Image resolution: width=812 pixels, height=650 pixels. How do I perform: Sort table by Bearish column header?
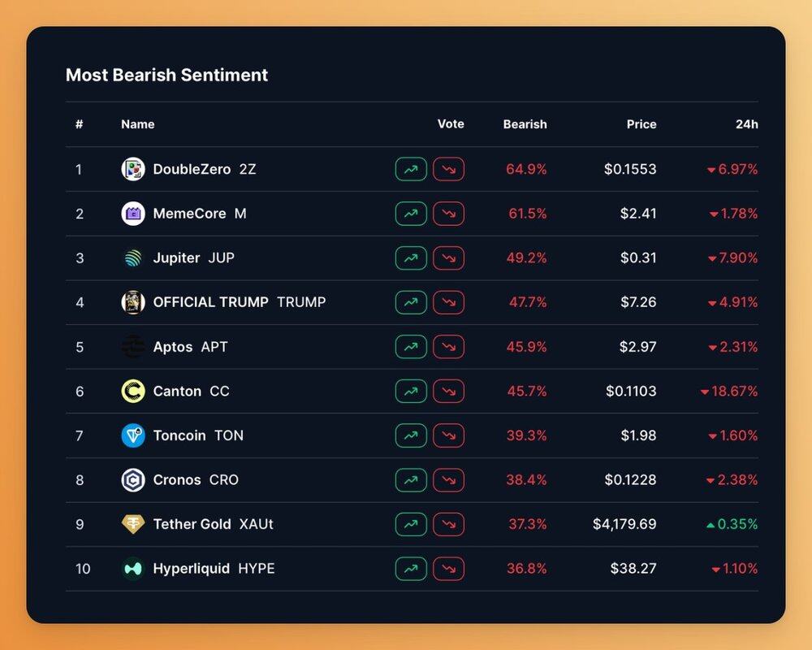tap(525, 124)
